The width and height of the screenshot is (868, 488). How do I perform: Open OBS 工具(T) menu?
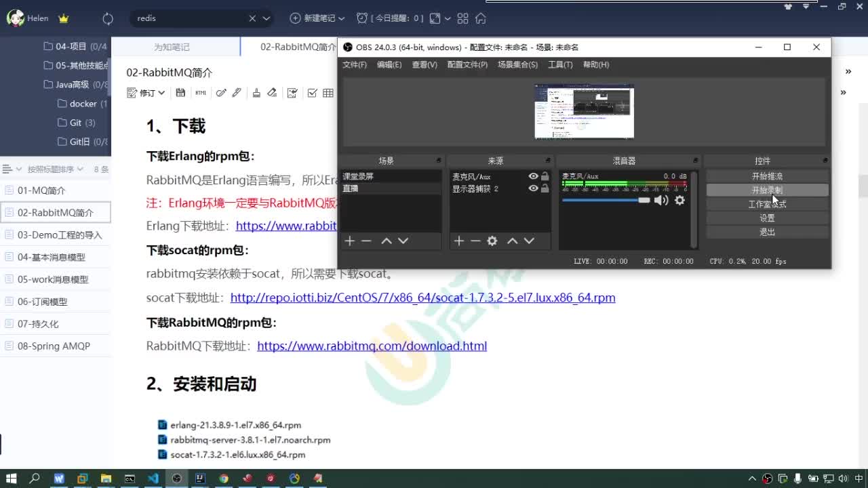click(560, 64)
